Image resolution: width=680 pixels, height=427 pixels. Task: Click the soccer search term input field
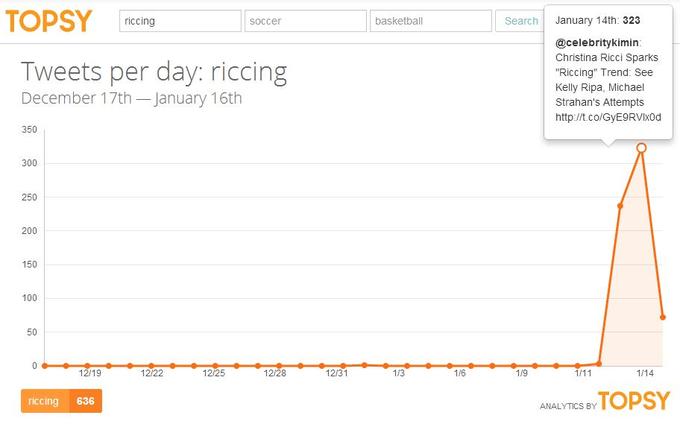point(305,21)
